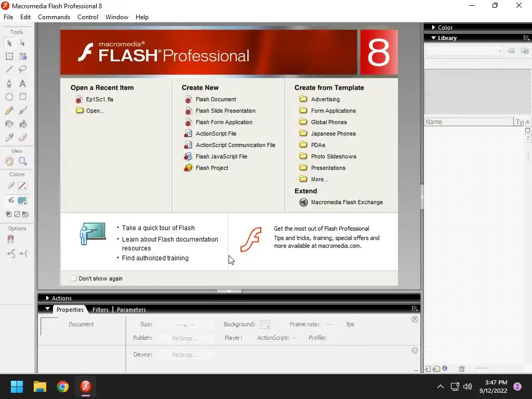Switch to the Filters tab
Viewport: 532px width, 399px height.
pos(100,310)
